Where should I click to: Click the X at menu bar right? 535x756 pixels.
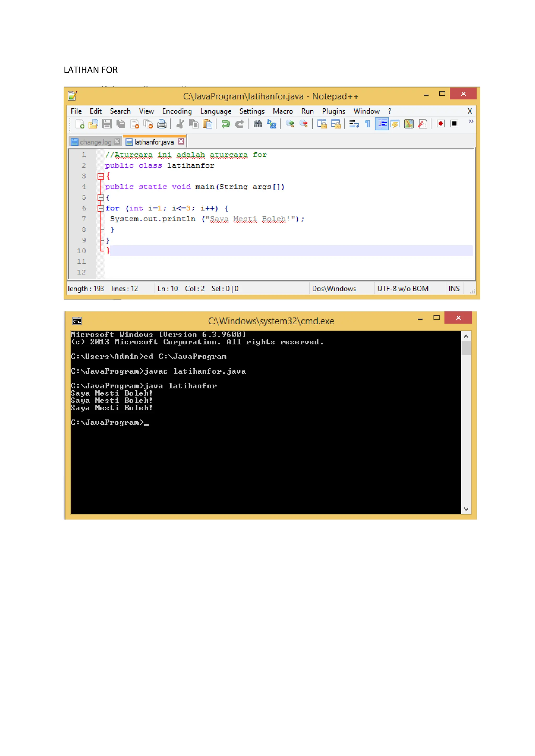coord(470,111)
